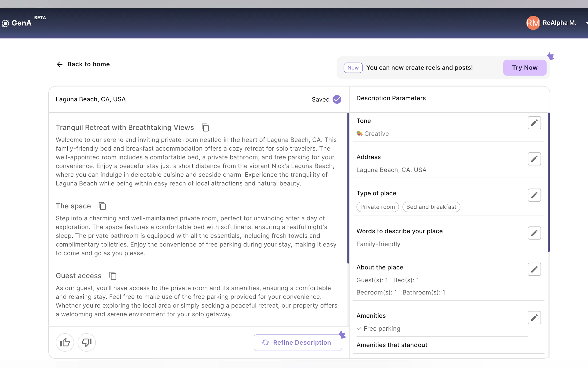Select the Private room tag

pos(377,207)
